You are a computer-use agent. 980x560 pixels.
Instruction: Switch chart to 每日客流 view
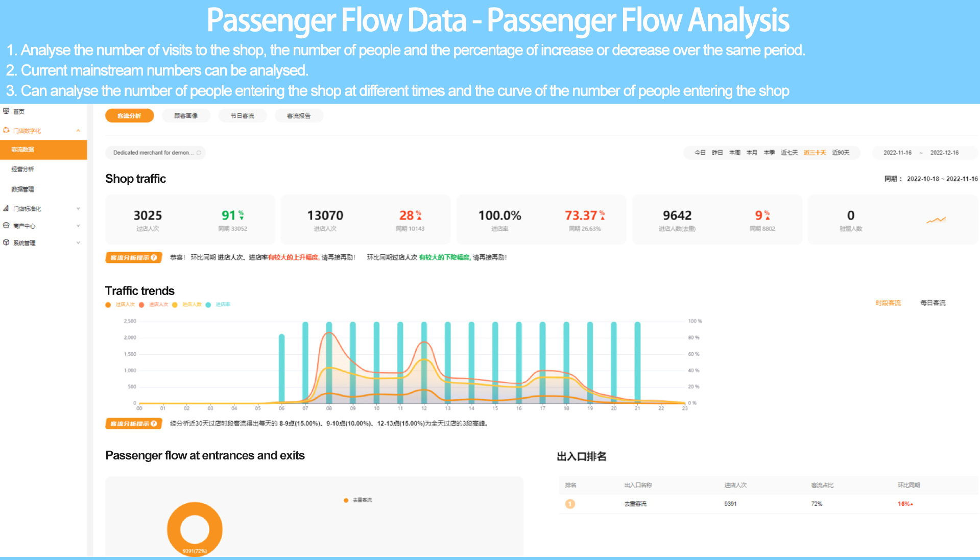coord(933,303)
